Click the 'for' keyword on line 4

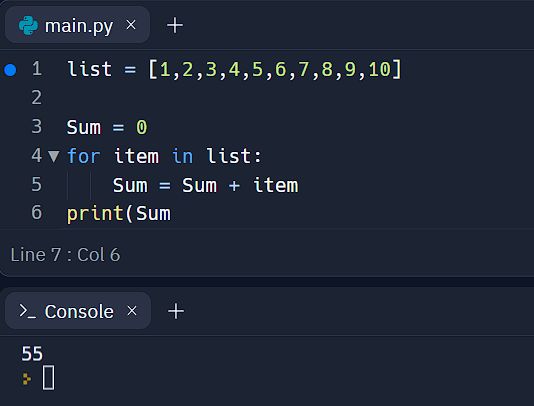84,156
